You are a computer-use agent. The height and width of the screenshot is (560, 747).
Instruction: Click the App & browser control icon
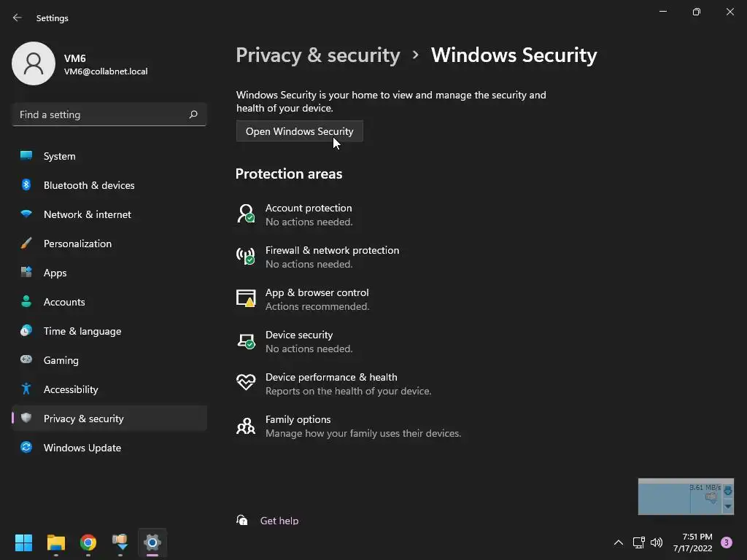pyautogui.click(x=246, y=298)
